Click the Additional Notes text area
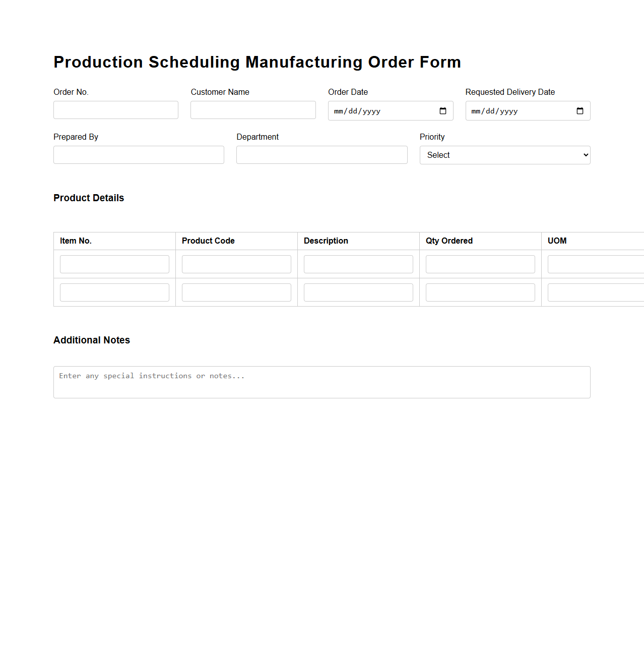644x648 pixels. pyautogui.click(x=321, y=382)
